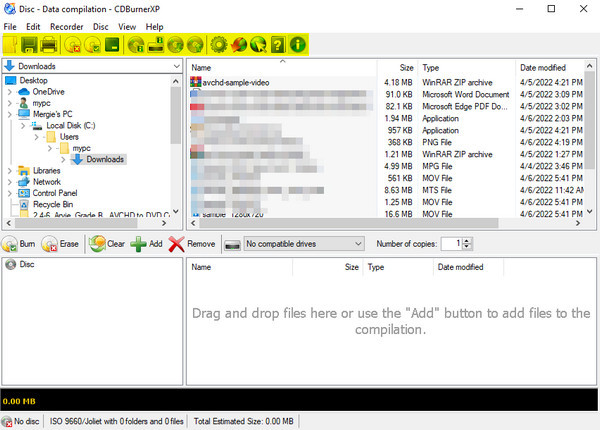Click the Number of copies input field
The width and height of the screenshot is (600, 430).
(x=452, y=244)
